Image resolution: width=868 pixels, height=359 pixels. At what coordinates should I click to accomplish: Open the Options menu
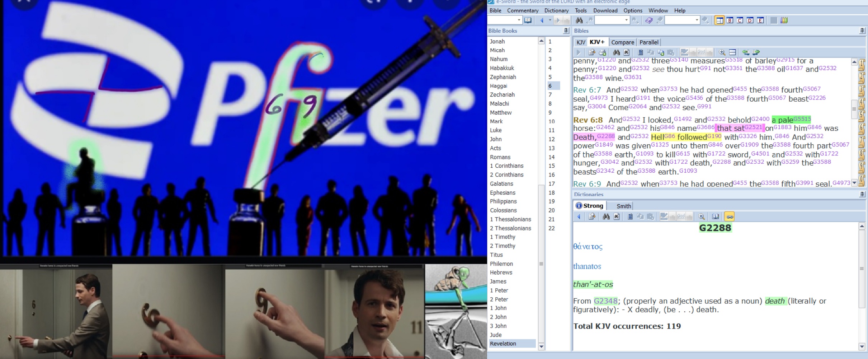(633, 10)
